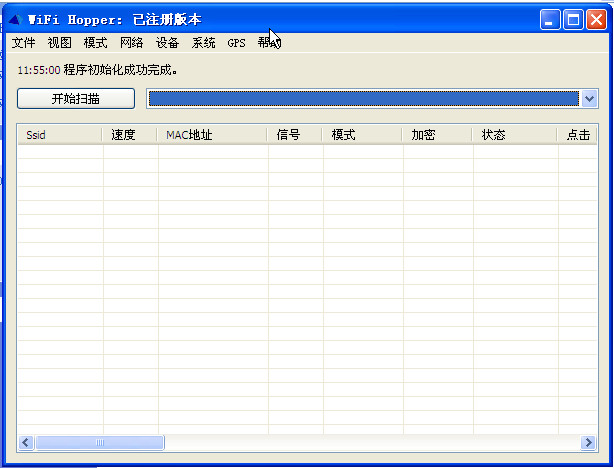Expand the adapter selection dropdown arrow
This screenshot has height=468, width=614.
click(x=589, y=99)
